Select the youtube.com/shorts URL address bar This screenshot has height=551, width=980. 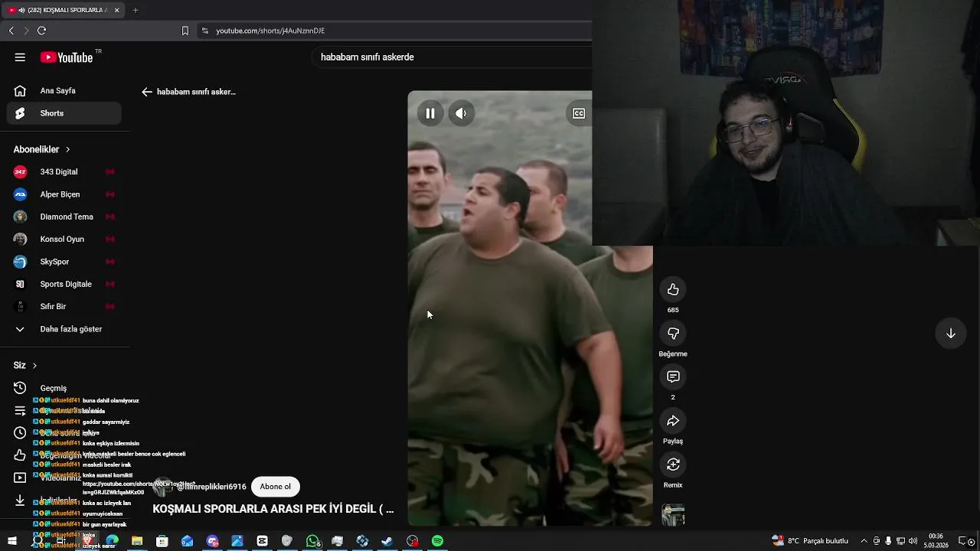click(270, 31)
